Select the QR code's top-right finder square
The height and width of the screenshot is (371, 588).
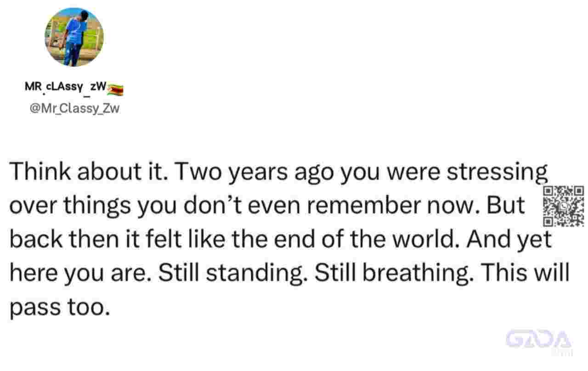point(578,191)
